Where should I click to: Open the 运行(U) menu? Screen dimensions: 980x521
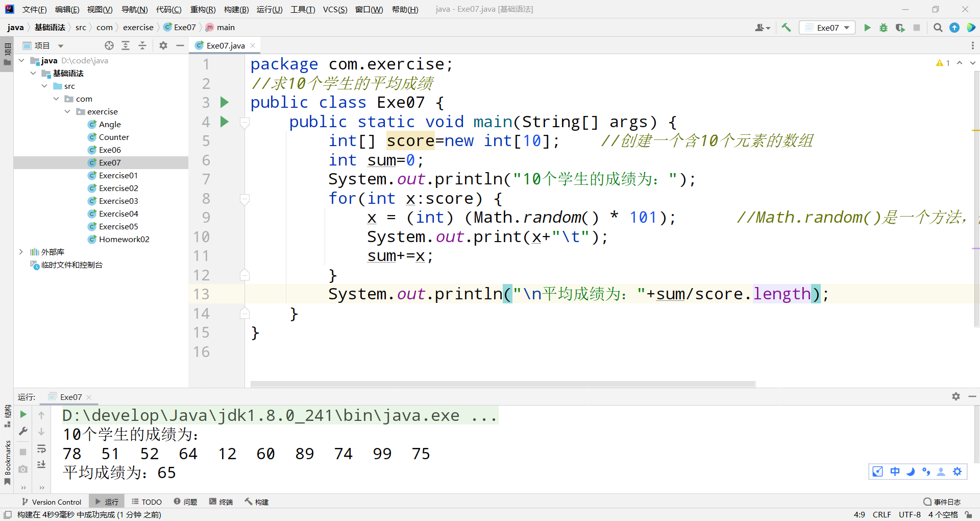tap(269, 9)
